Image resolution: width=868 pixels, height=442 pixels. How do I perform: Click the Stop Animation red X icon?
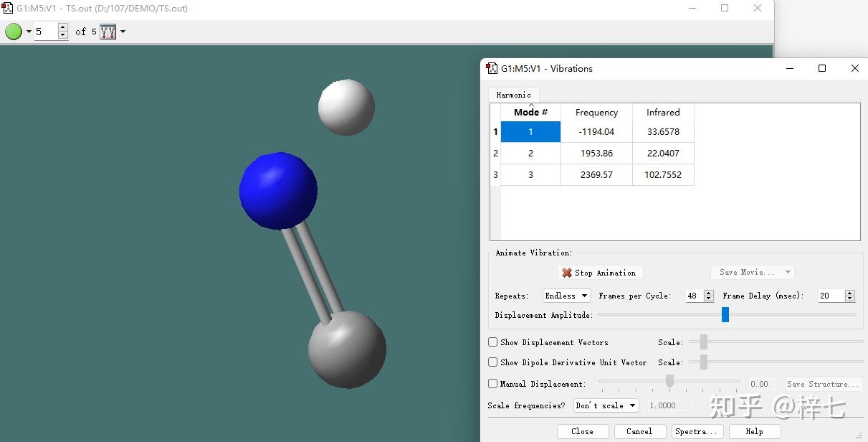point(567,272)
